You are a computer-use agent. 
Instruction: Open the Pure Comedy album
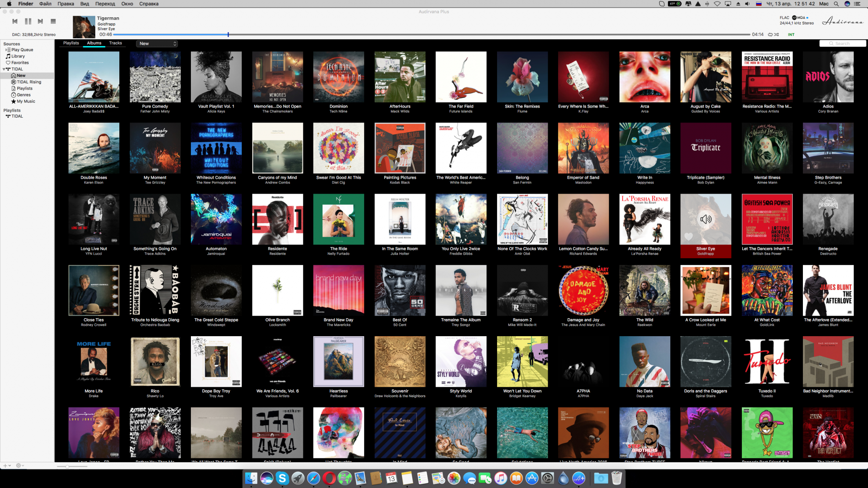[155, 77]
